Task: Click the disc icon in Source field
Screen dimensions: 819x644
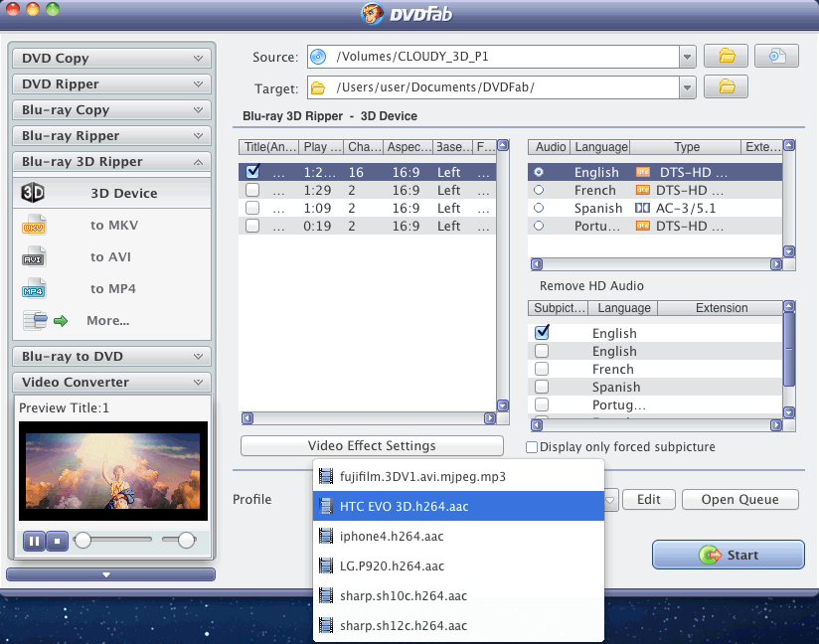Action: (x=318, y=57)
